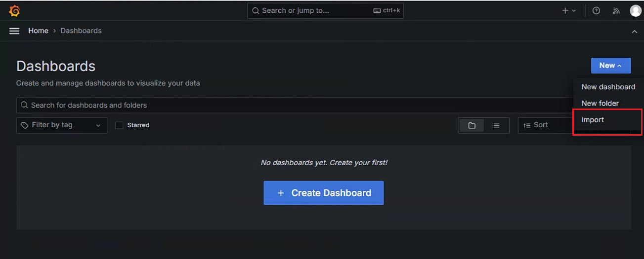Click the magnifier icon in dashboards search
The width and height of the screenshot is (644, 259).
25,105
